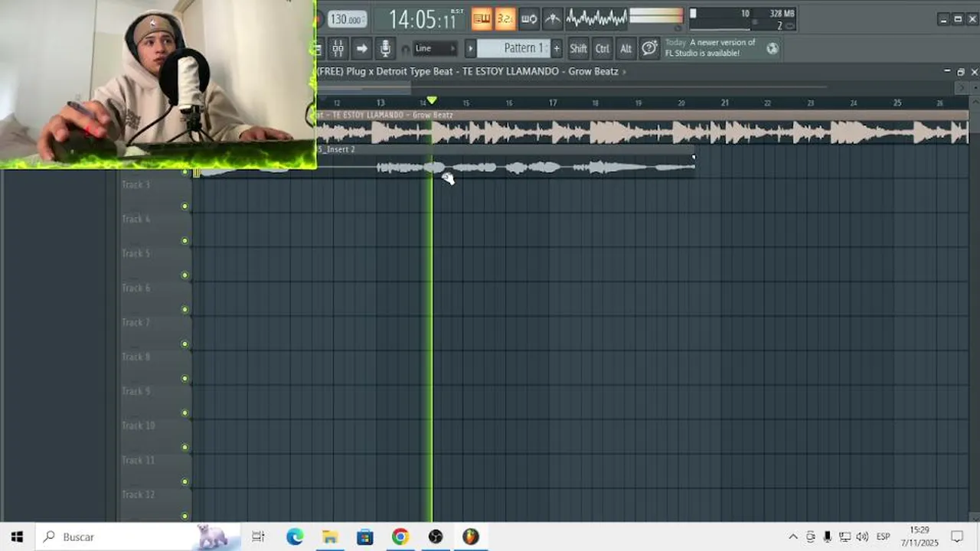Select the Insert 2 vocal audio clip
Viewport: 980px width, 551px height.
[506, 161]
